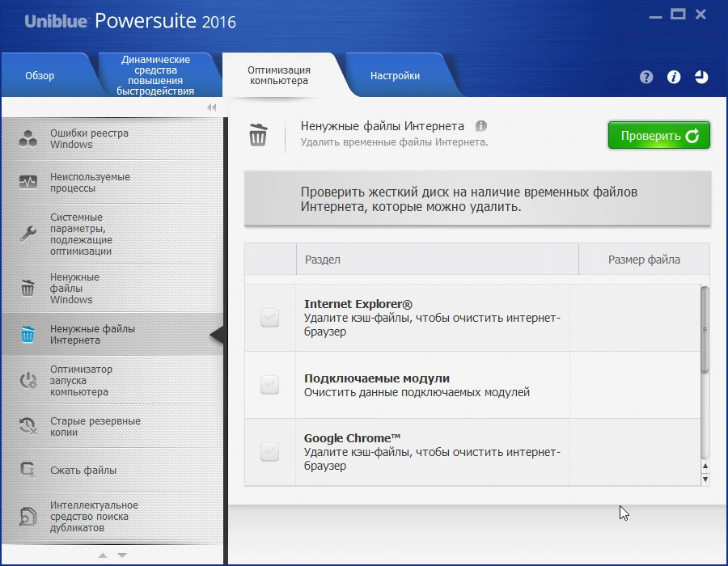The width and height of the screenshot is (728, 566).
Task: Click the Неиспользуемые процессы monitor icon
Action: (28, 182)
